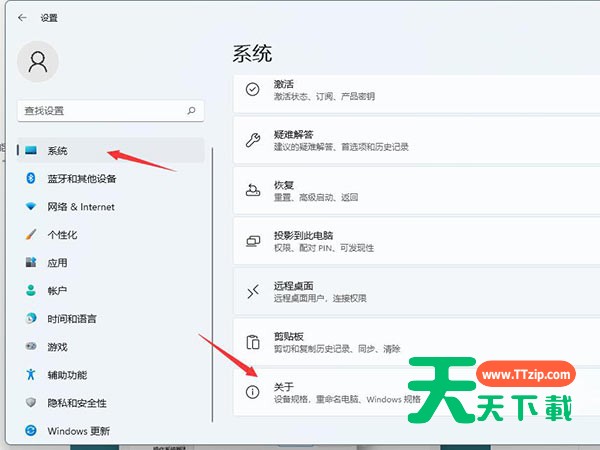
Task: Click the 时间和语言 globe icon
Action: pyautogui.click(x=30, y=318)
